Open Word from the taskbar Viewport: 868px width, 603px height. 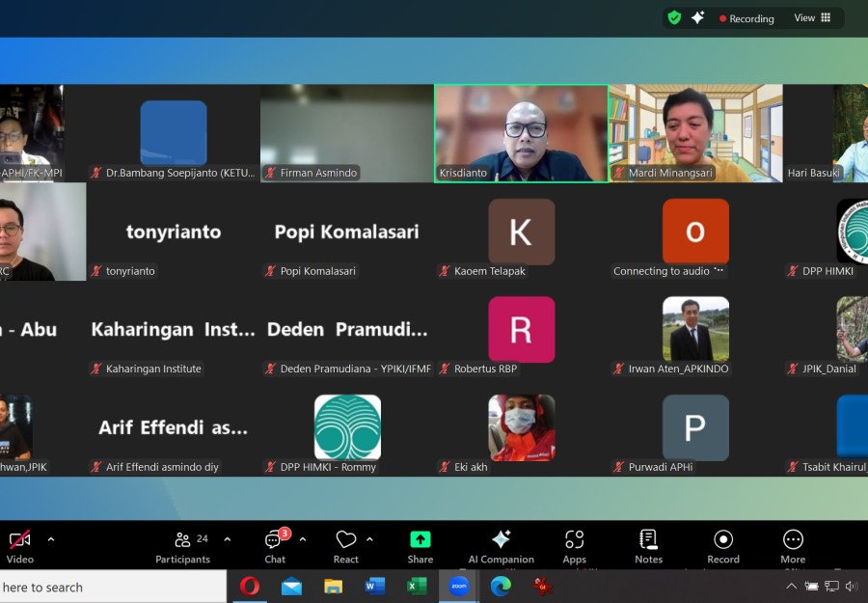[375, 587]
